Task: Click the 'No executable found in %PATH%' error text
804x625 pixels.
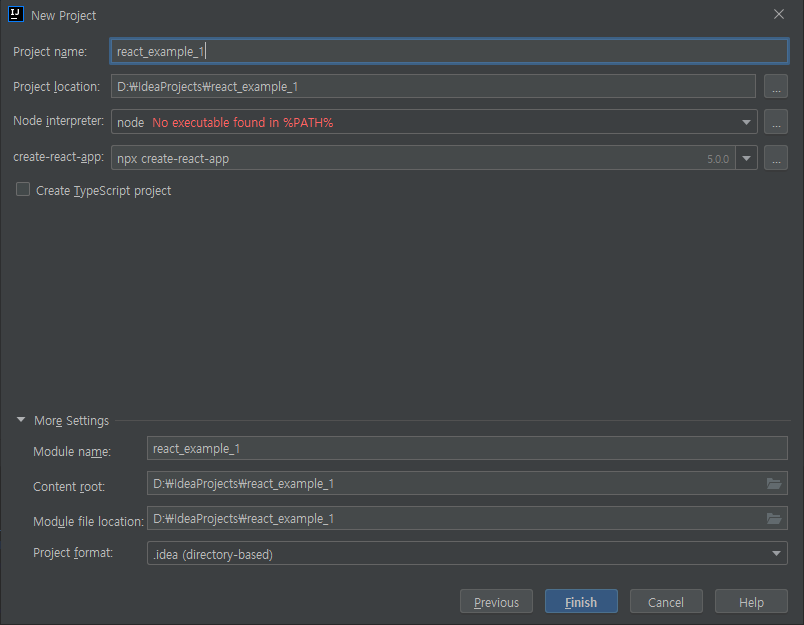Action: click(x=243, y=123)
